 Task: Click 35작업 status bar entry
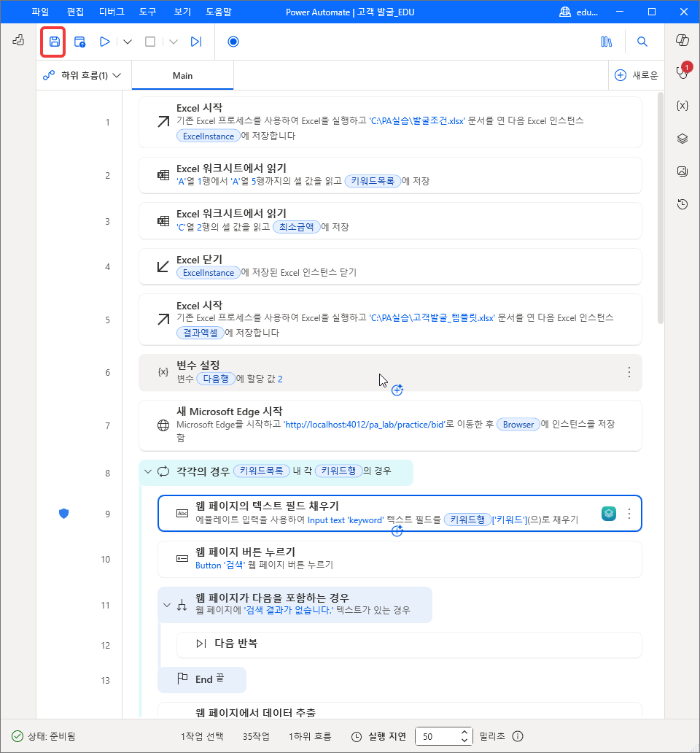[x=256, y=736]
